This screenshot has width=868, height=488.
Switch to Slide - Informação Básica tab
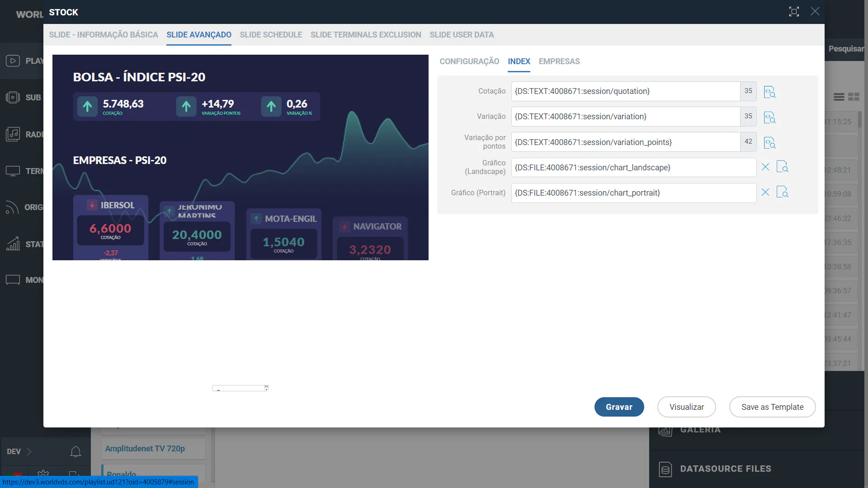104,35
